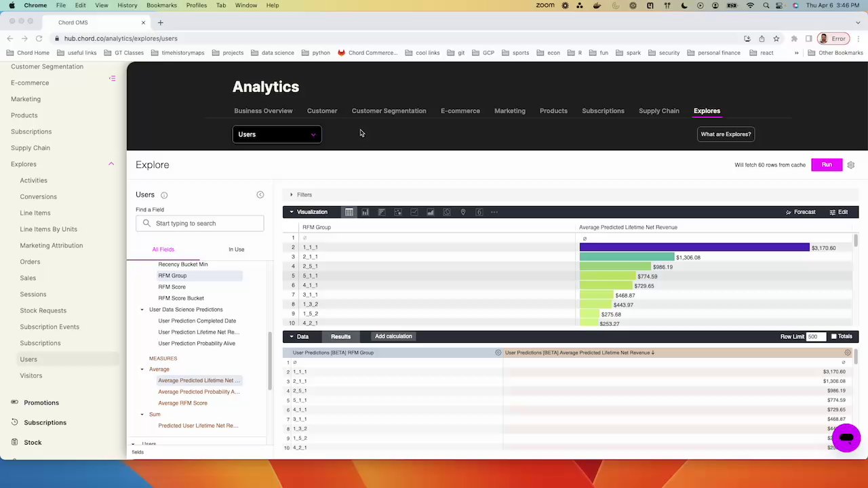Open Marketing Attribution explore link
The image size is (868, 488).
[x=52, y=245]
